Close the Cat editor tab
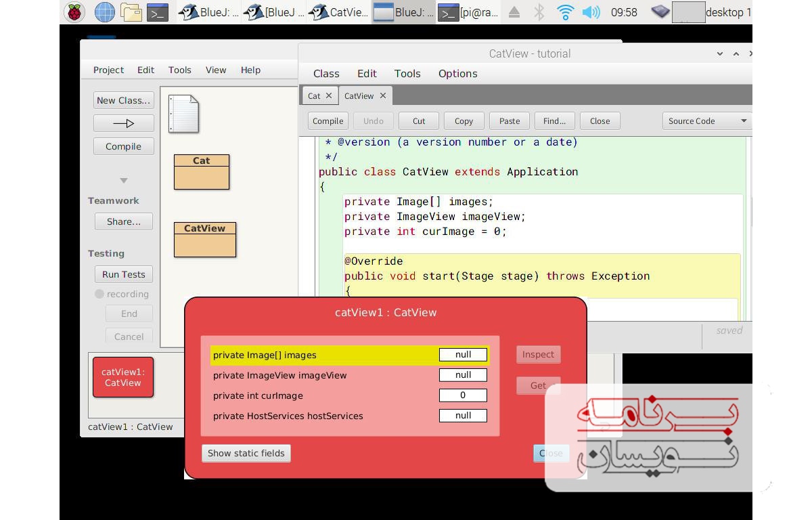This screenshot has height=520, width=812. coord(329,95)
